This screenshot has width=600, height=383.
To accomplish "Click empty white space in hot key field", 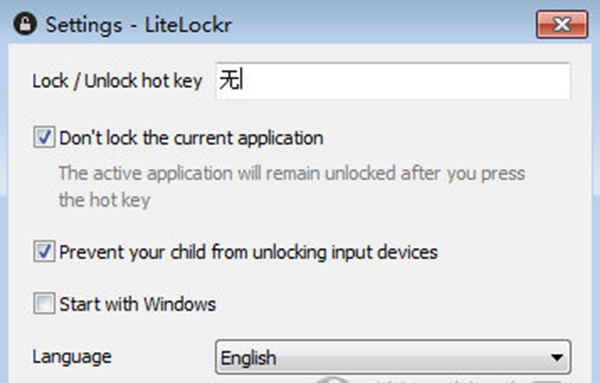I will [406, 81].
